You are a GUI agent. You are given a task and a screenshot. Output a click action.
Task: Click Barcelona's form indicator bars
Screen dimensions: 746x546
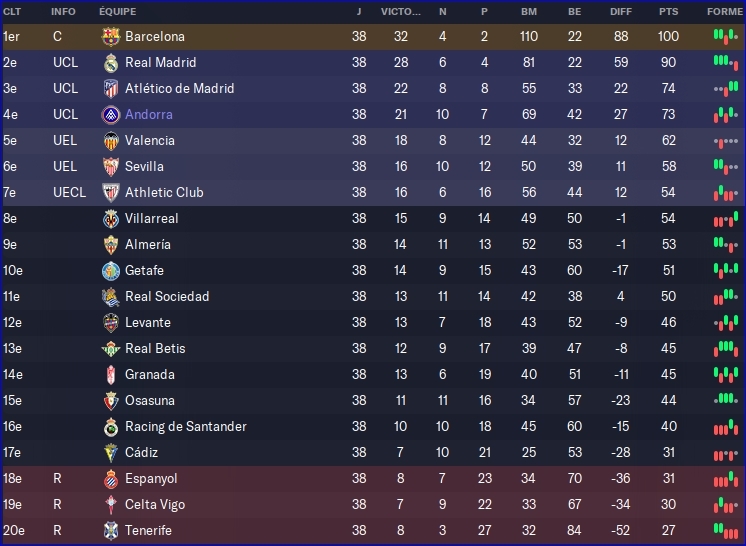point(725,36)
